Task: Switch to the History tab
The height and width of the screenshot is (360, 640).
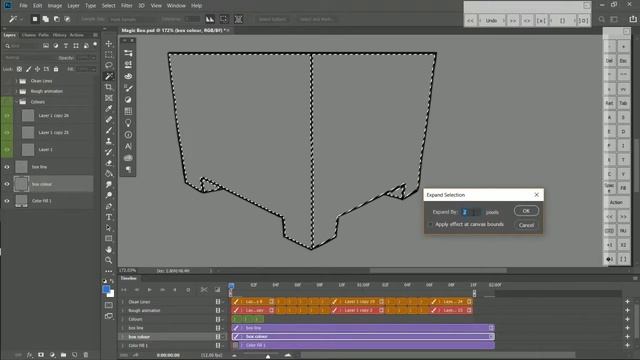Action: click(59, 35)
